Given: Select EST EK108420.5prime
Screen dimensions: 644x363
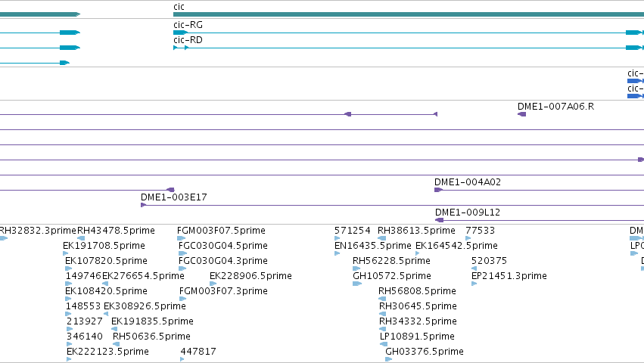Looking at the screenshot, I should [x=106, y=291].
